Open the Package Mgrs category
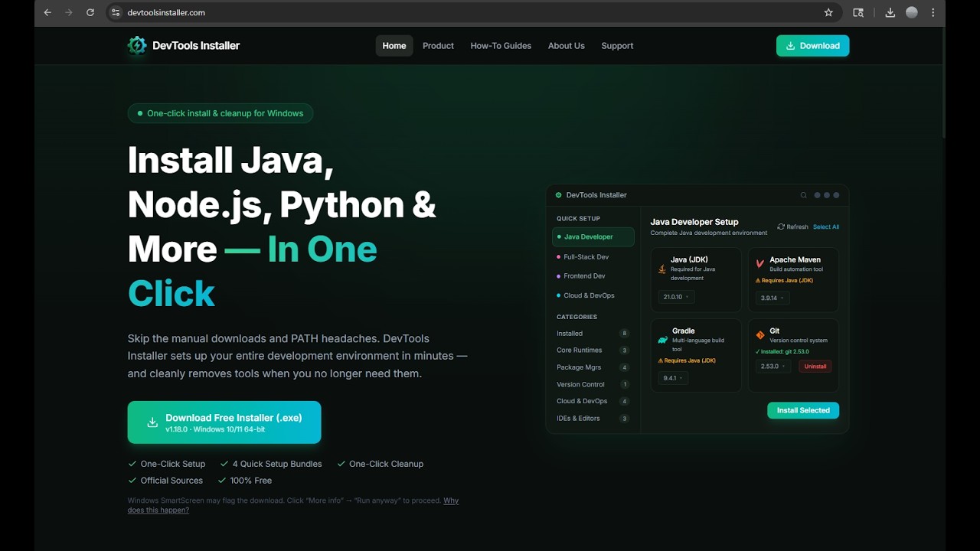The width and height of the screenshot is (980, 551). [593, 367]
